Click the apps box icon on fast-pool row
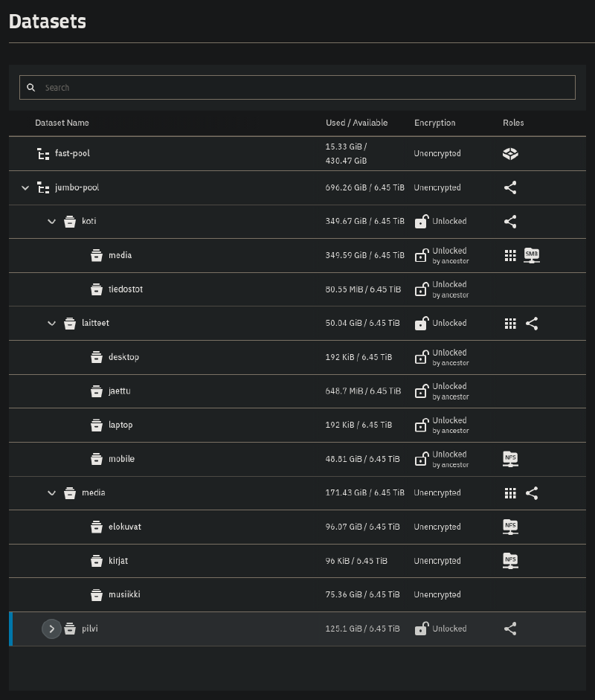 point(510,153)
